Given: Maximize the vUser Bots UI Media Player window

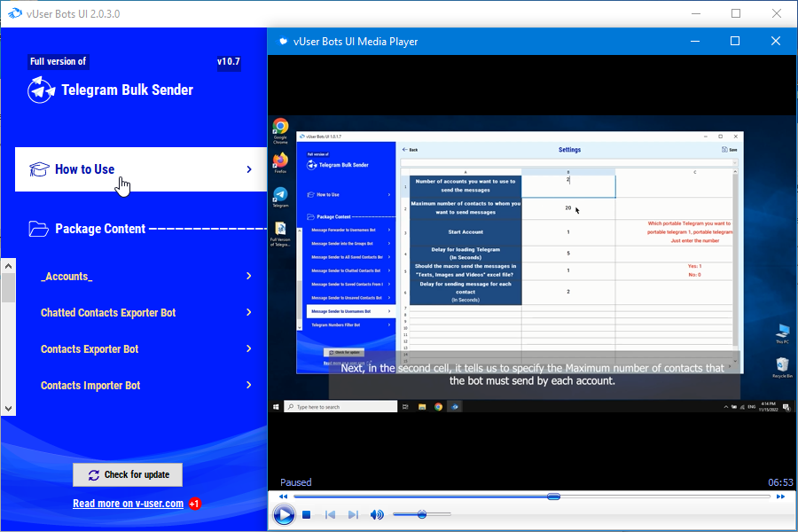Looking at the screenshot, I should (x=735, y=41).
